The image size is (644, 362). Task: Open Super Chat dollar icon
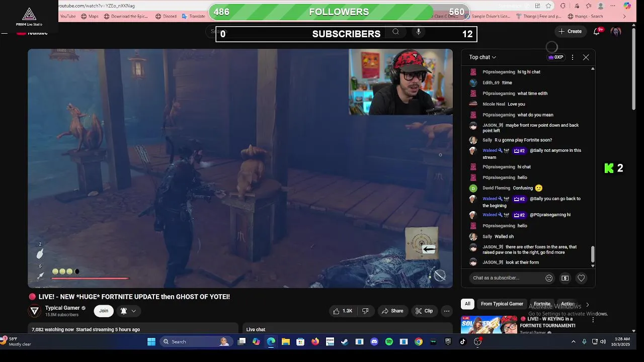coord(565,278)
